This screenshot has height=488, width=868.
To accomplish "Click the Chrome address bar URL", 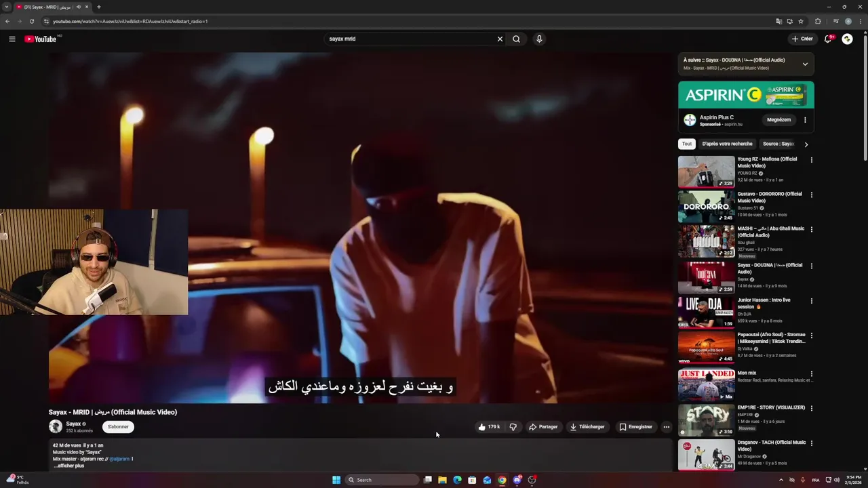I will tap(130, 21).
